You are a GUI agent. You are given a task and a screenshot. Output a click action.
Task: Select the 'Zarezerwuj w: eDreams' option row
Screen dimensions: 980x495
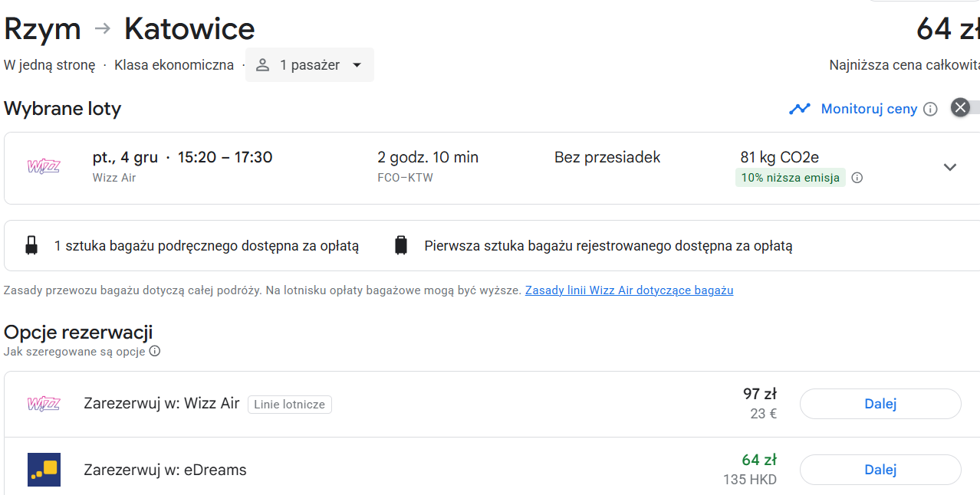click(492, 470)
